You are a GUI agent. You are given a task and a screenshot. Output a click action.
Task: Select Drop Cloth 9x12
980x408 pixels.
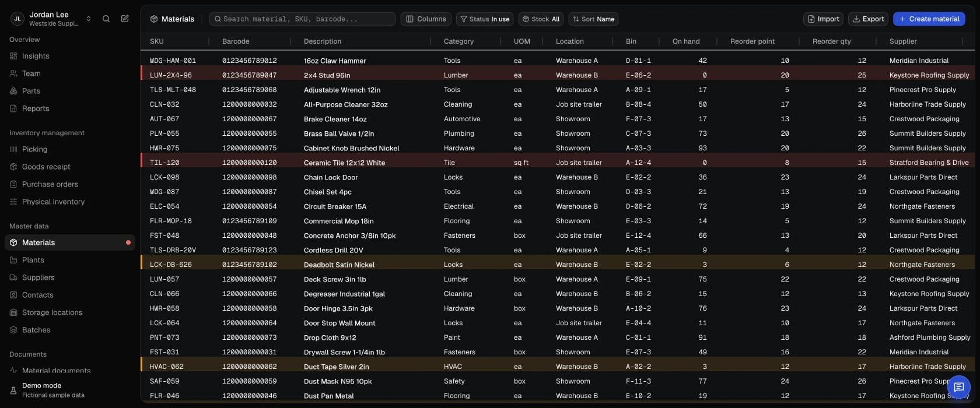(x=330, y=337)
